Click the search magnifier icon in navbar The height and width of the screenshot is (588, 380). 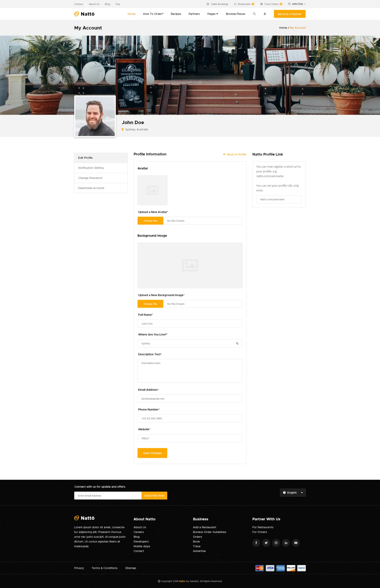[x=254, y=14]
